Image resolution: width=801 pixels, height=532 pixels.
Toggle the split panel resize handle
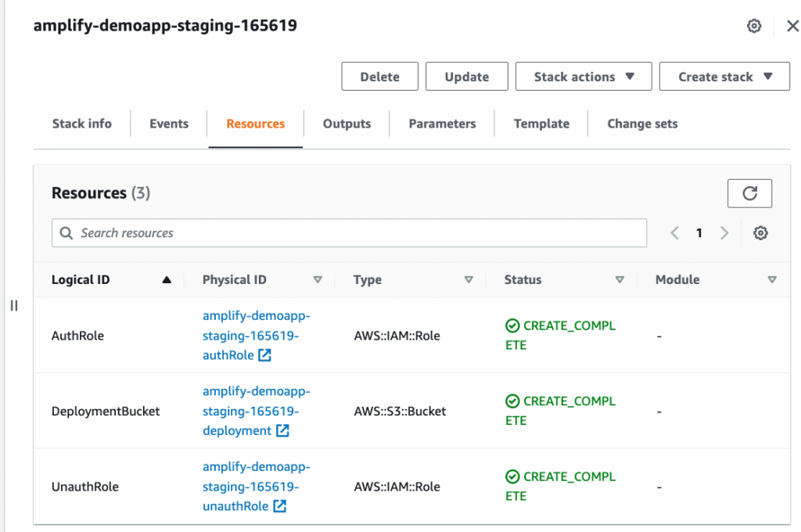pyautogui.click(x=14, y=306)
